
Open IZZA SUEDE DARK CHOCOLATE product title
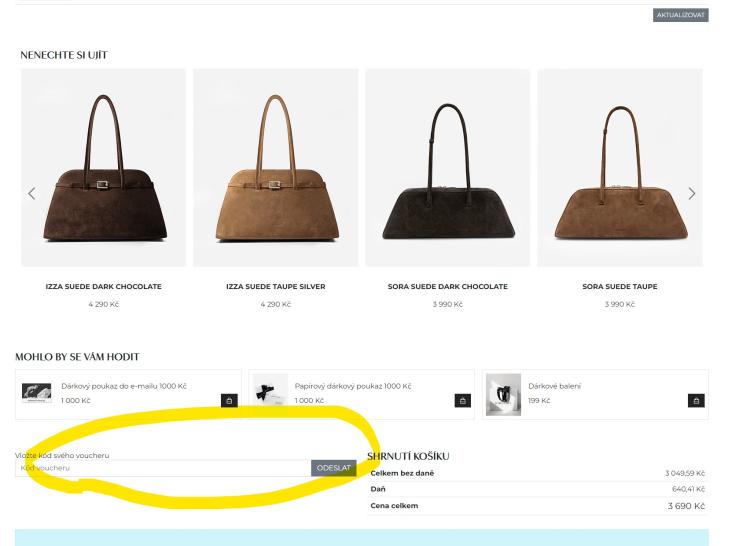click(x=103, y=286)
